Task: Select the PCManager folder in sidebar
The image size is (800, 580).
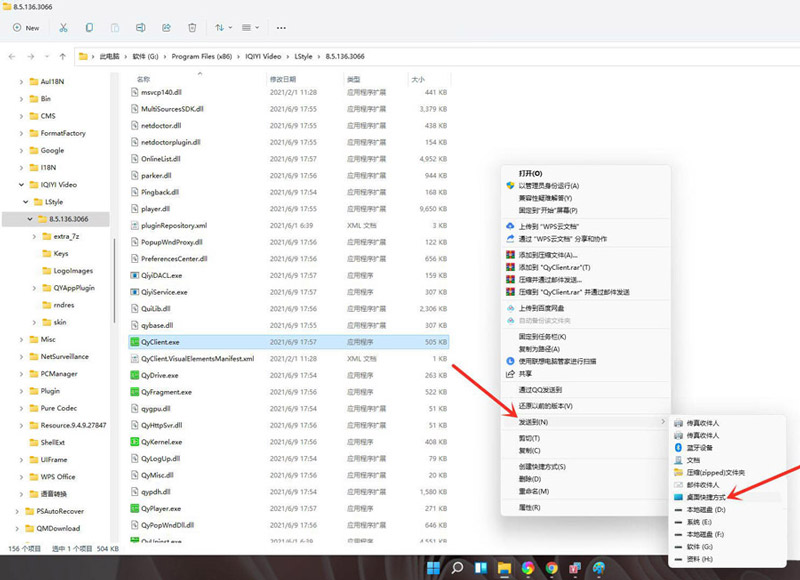Action: coord(59,373)
